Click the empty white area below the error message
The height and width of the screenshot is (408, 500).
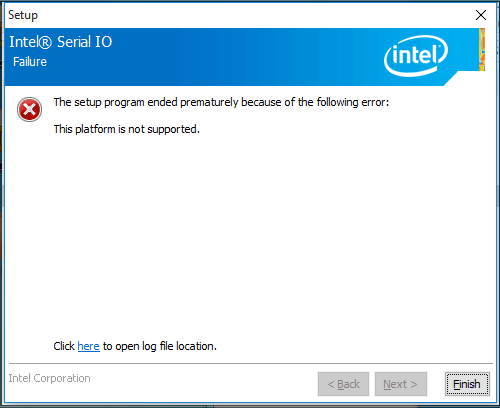(250, 233)
